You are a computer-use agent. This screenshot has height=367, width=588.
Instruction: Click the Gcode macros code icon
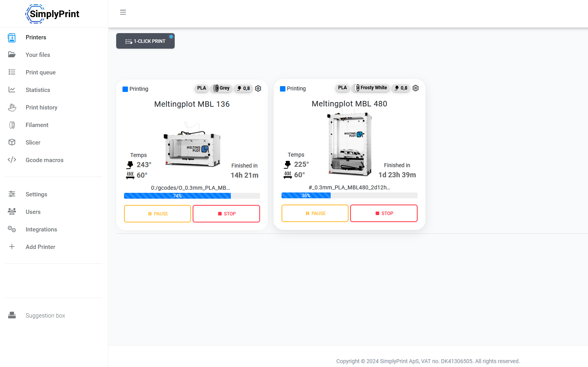(x=12, y=160)
